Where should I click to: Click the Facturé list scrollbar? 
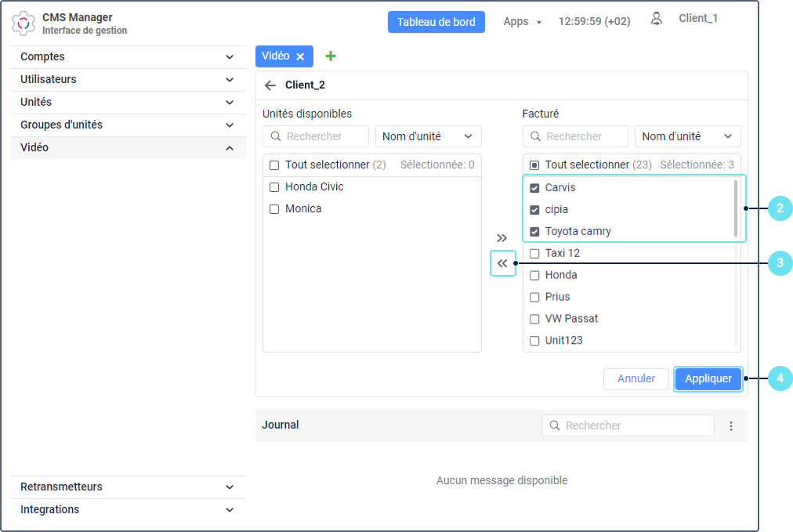(x=735, y=208)
